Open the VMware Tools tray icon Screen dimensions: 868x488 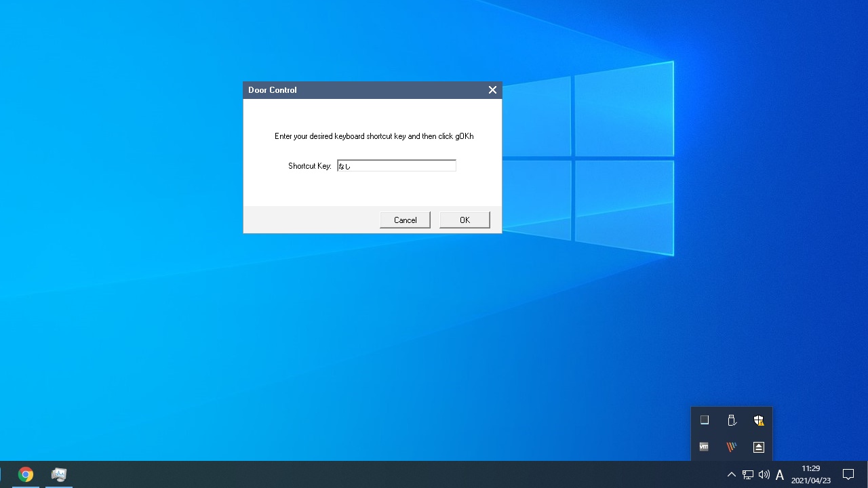pyautogui.click(x=704, y=447)
